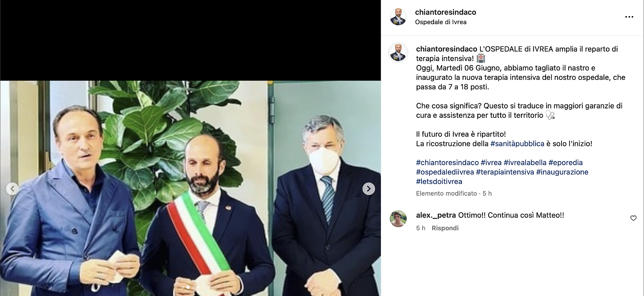
Task: Select the second carousel indicator dot
Action: pyautogui.click(x=188, y=287)
